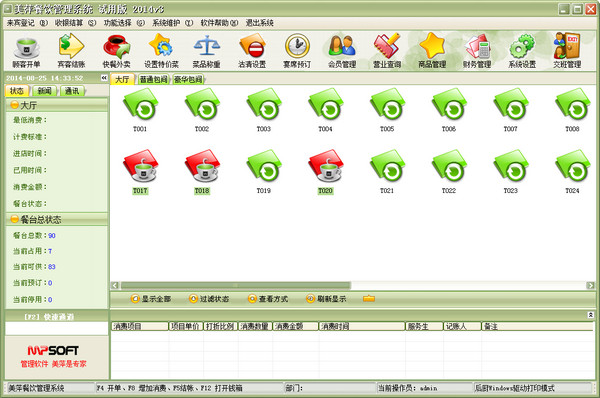Open 宴席预订 banquet reservation clock icon
The height and width of the screenshot is (398, 600).
(x=297, y=51)
